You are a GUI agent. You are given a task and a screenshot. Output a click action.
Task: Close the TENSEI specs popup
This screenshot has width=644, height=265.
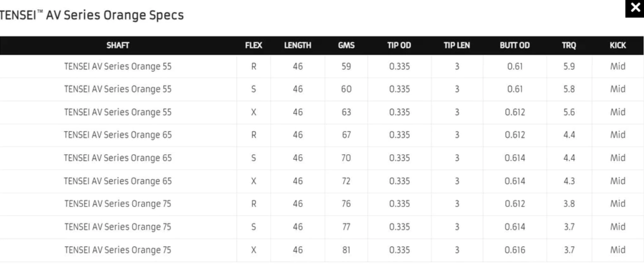pos(633,9)
